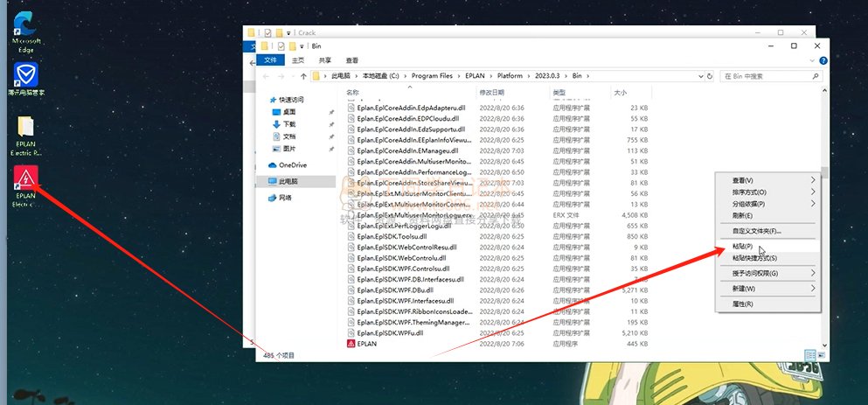Open the address bar history dropdown

click(x=702, y=76)
